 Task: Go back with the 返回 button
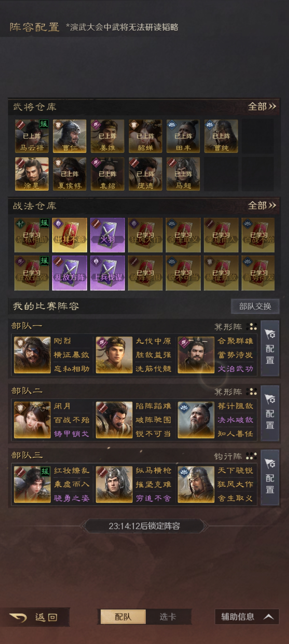[x=35, y=617]
